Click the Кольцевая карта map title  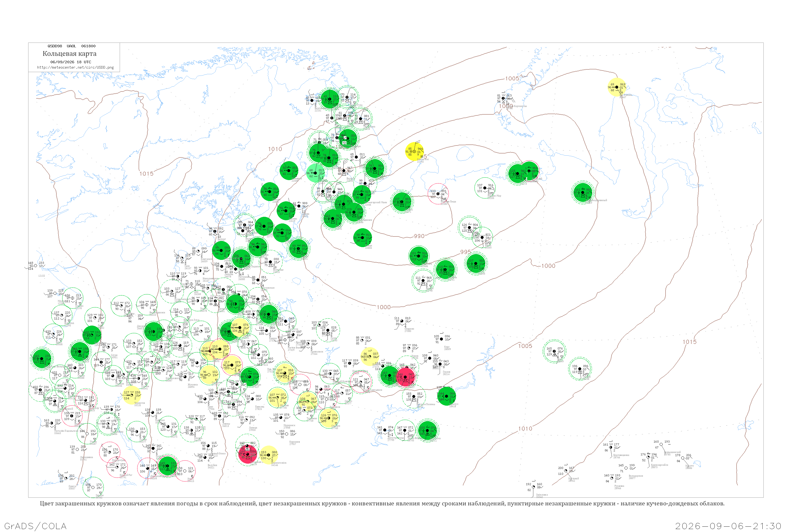69,54
